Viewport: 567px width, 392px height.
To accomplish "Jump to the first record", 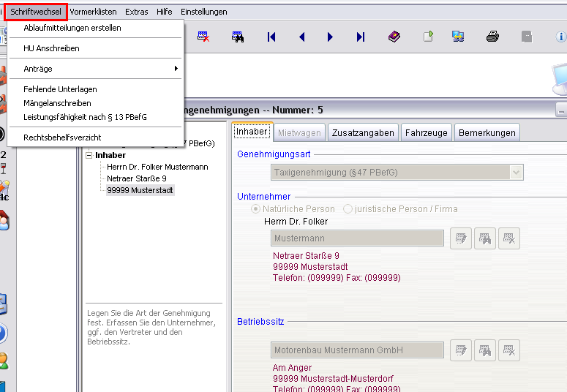I will (x=271, y=37).
